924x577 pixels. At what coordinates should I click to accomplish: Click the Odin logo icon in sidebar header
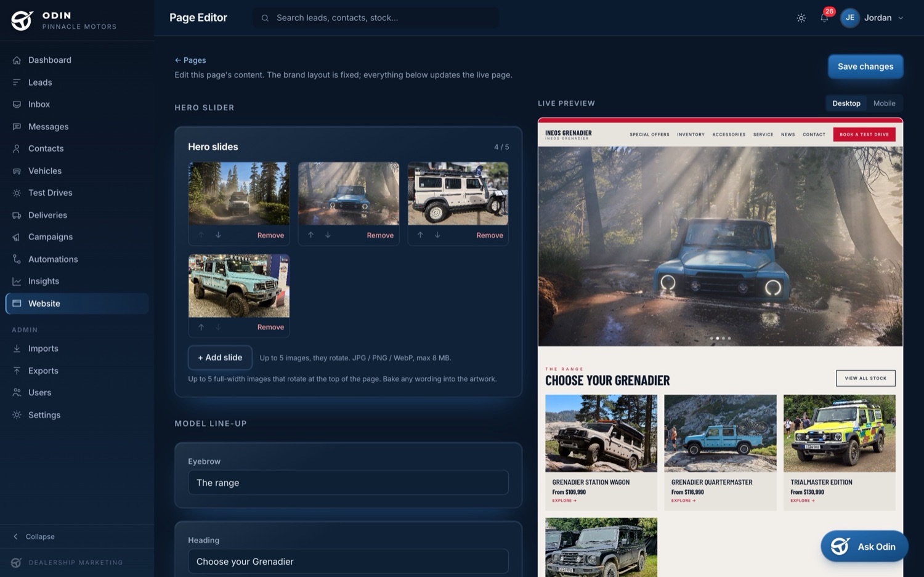click(x=22, y=20)
